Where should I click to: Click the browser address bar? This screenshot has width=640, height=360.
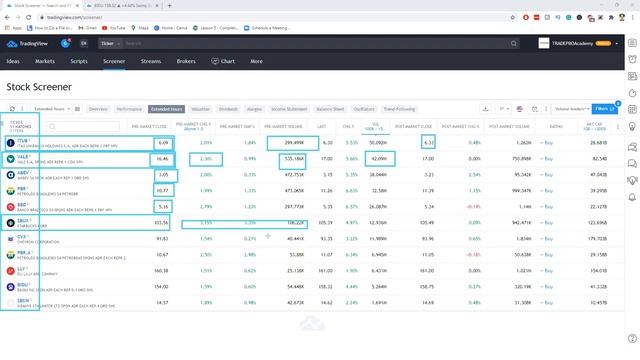[273, 18]
